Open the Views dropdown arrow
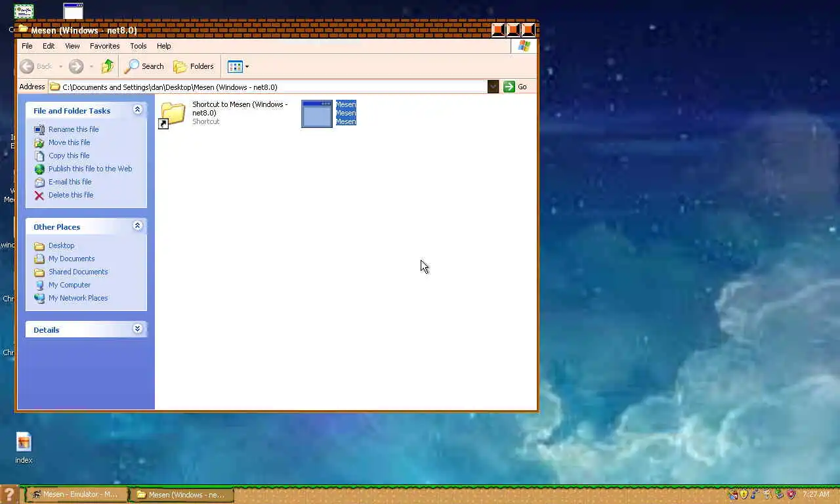This screenshot has height=504, width=840. [247, 66]
